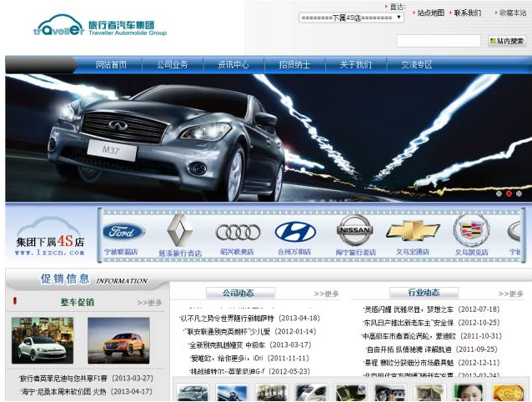
Task: Open the Ford 4S store logo
Action: [123, 231]
